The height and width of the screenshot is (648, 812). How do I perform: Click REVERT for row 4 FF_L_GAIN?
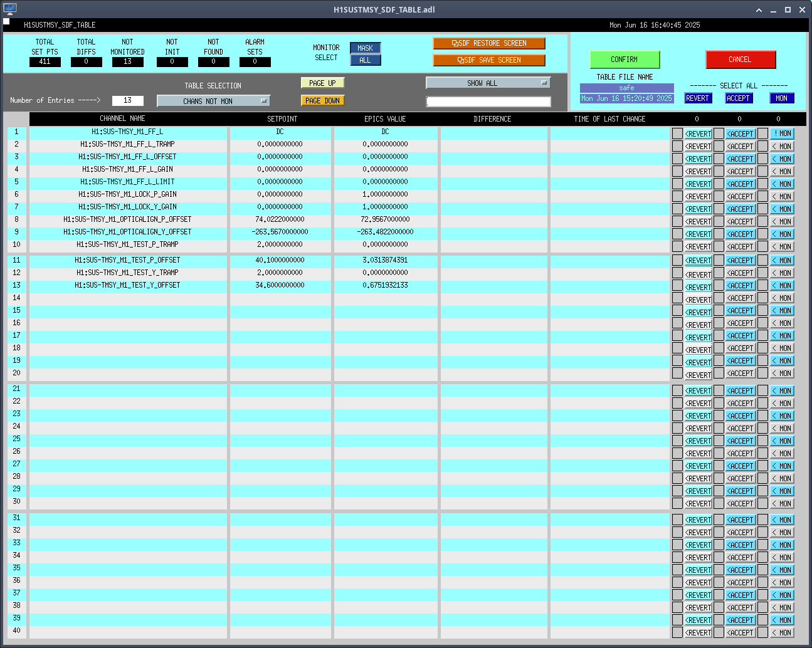click(x=698, y=172)
